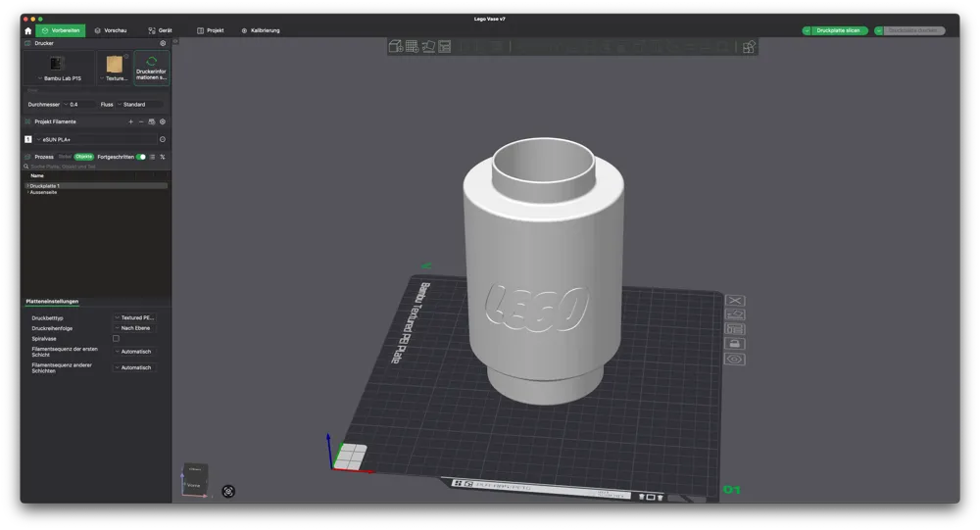Select the LEGO vase model
Viewport: 980px width, 530px height.
point(543,270)
